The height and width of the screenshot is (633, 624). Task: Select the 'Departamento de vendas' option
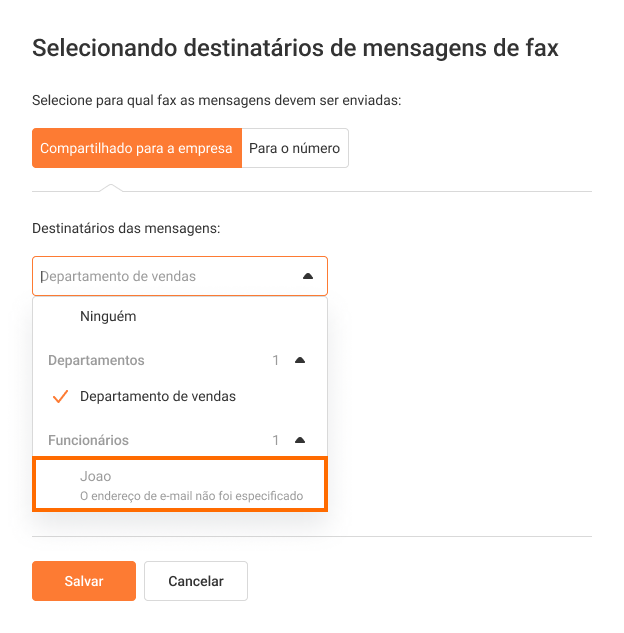(158, 396)
